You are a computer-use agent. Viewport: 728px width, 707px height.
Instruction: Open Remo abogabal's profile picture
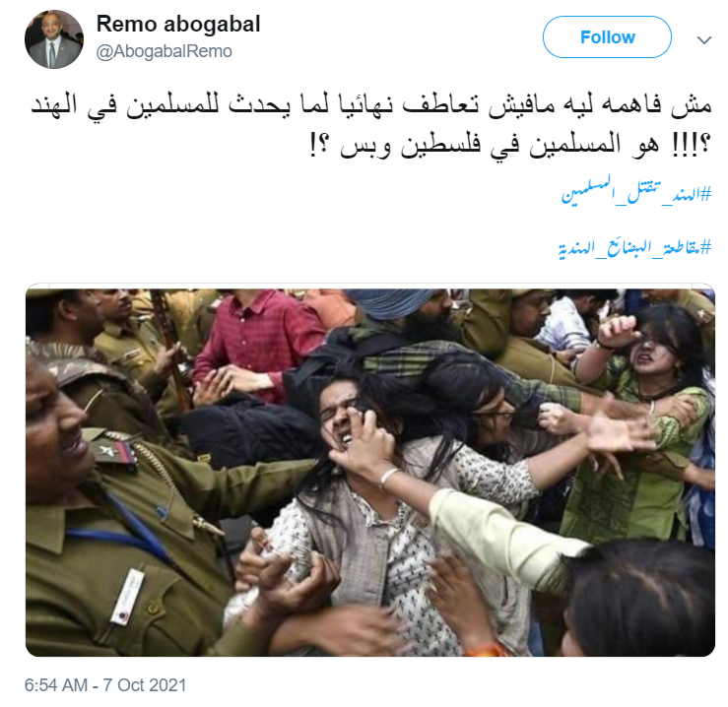[54, 39]
